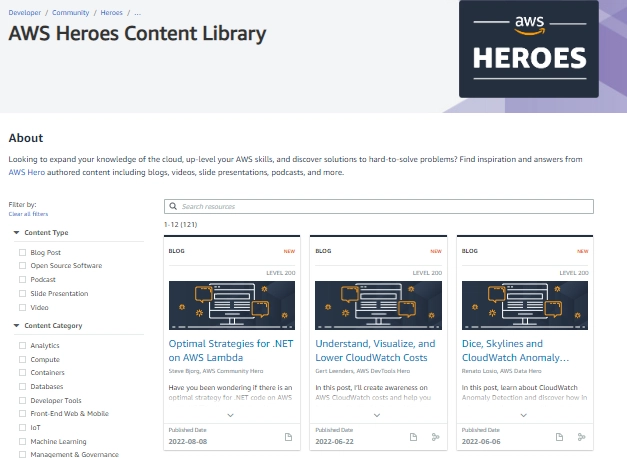This screenshot has width=627, height=458.
Task: Click the About section heading
Action: click(26, 138)
